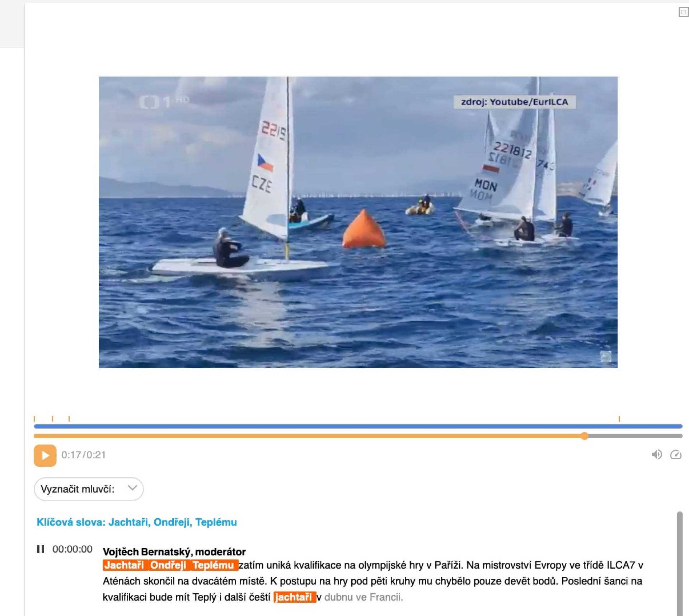Click the pause icon beside 00:00:00
This screenshot has width=689, height=616.
pyautogui.click(x=41, y=549)
